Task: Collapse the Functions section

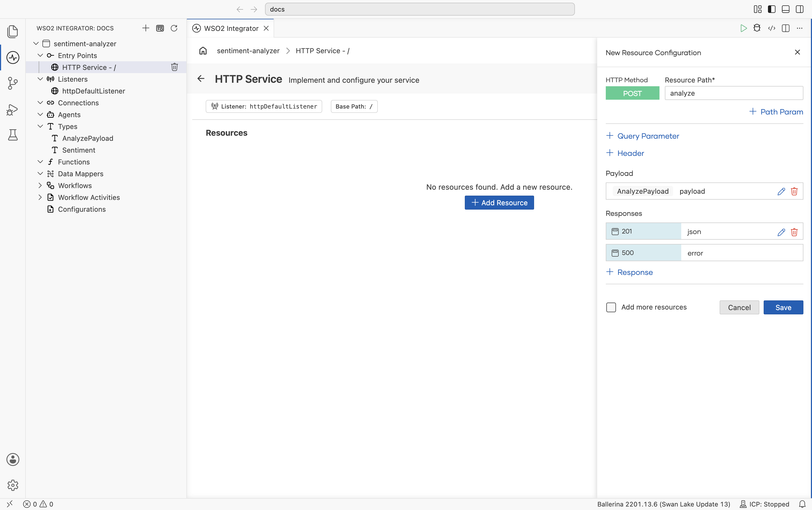Action: tap(40, 162)
